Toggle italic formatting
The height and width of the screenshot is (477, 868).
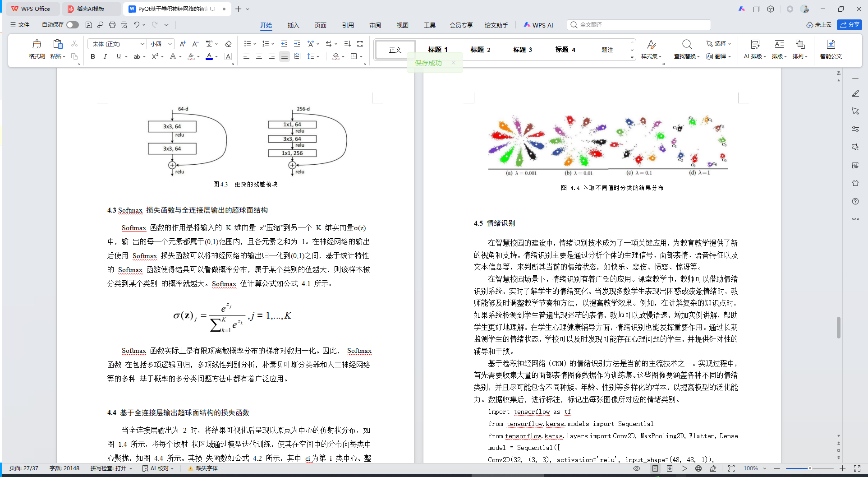[105, 56]
